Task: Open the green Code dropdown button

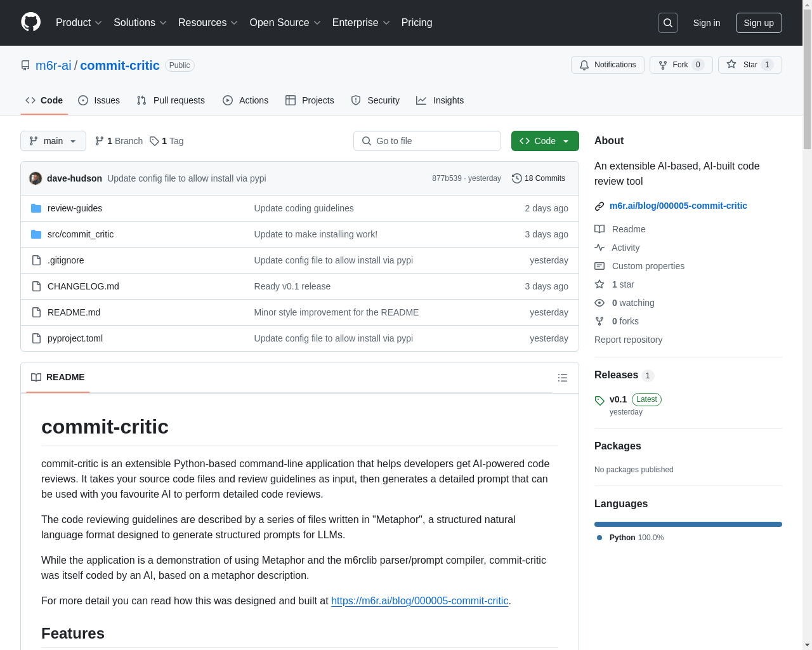Action: pos(545,141)
